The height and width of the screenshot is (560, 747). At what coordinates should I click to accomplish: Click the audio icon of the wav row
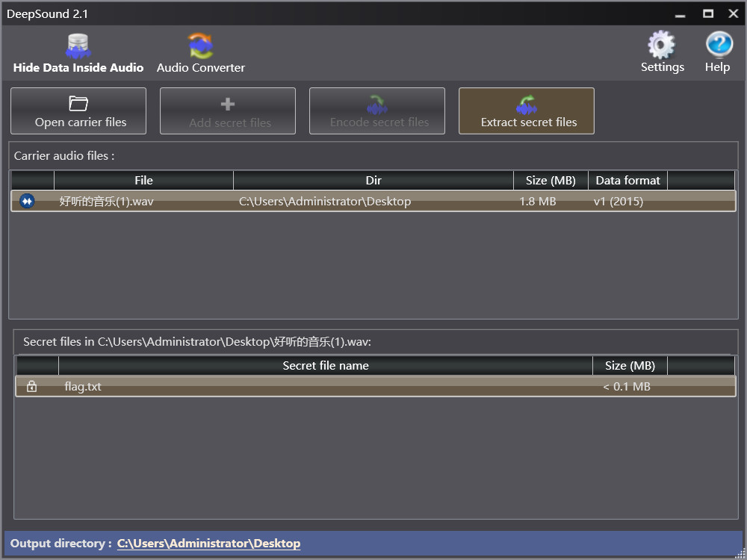point(27,201)
